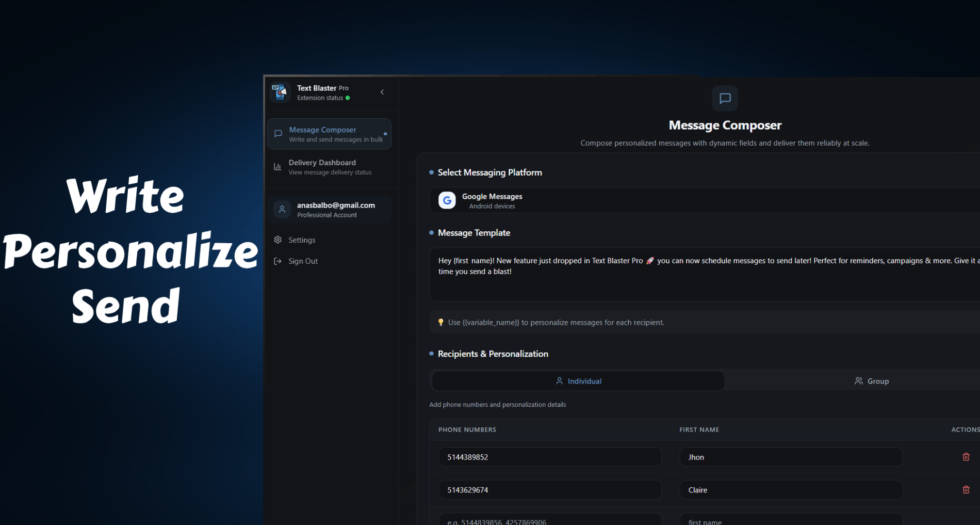
Task: Click the 'Professional Account' label
Action: 327,215
